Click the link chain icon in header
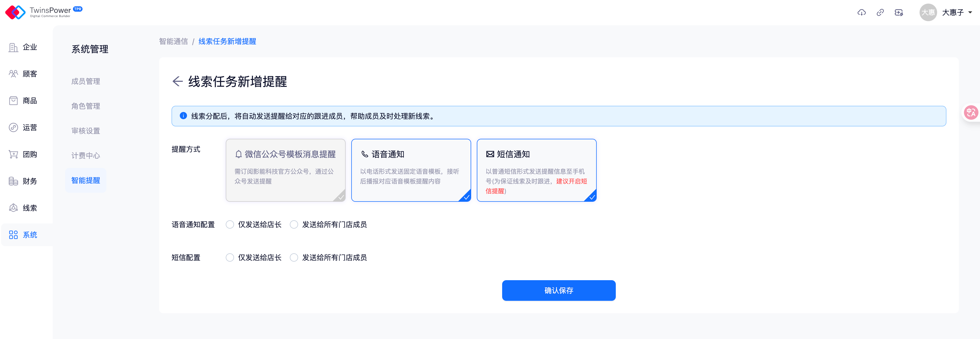 880,13
